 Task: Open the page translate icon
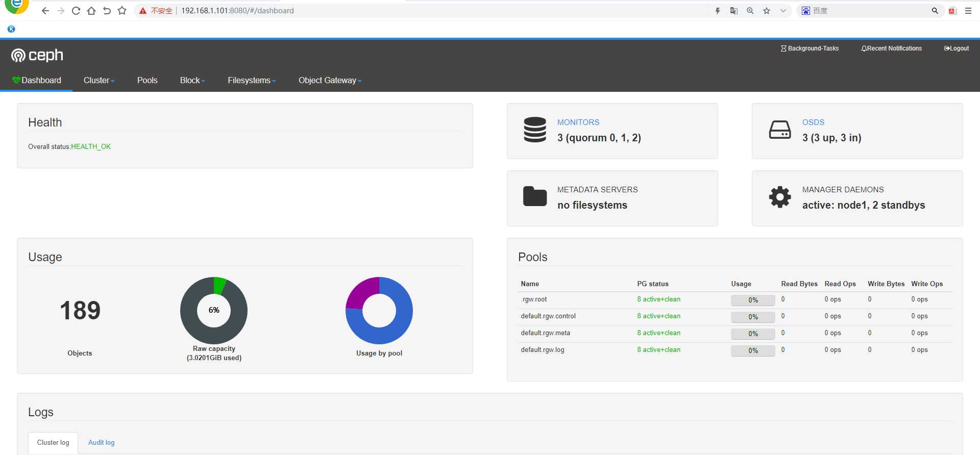[x=734, y=11]
